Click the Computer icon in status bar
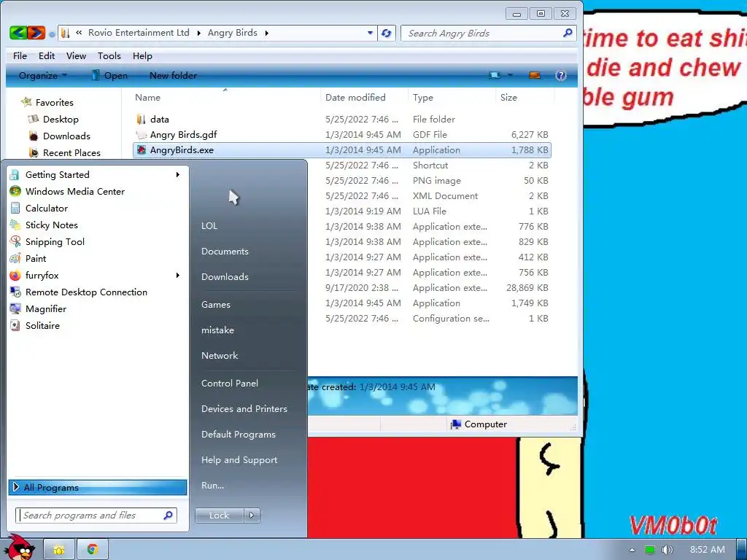The image size is (747, 560). (x=455, y=424)
